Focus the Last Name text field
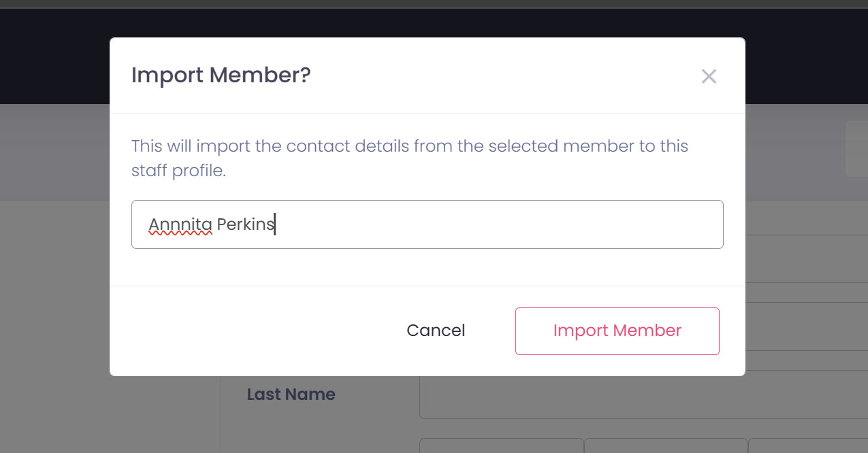The height and width of the screenshot is (453, 868). pyautogui.click(x=640, y=396)
